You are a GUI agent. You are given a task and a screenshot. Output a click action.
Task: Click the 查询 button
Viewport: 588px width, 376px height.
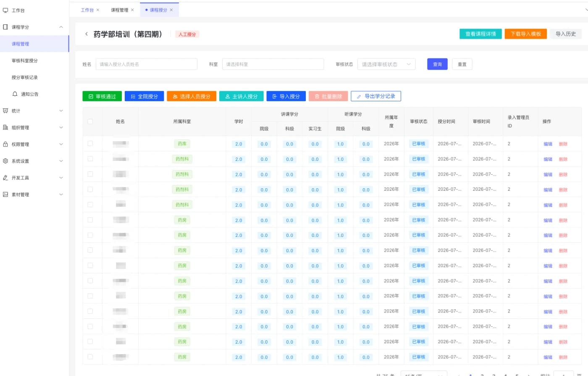(437, 64)
